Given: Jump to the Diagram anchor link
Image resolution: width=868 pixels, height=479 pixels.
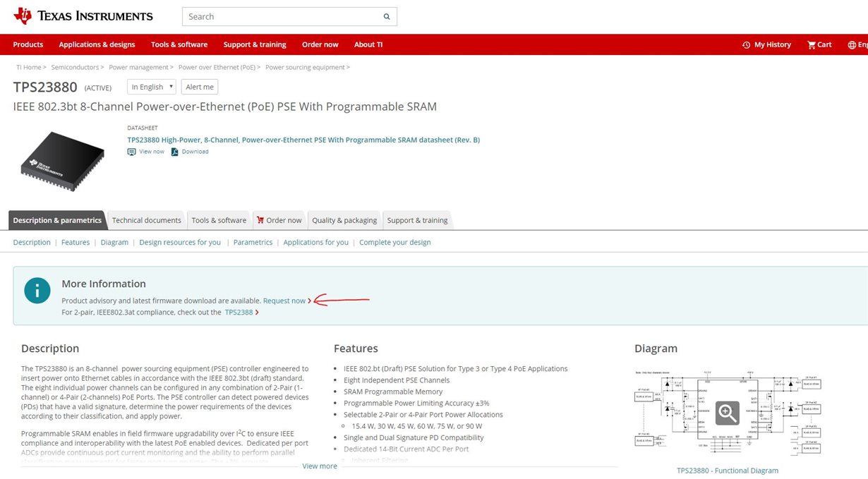Looking at the screenshot, I should pos(114,242).
